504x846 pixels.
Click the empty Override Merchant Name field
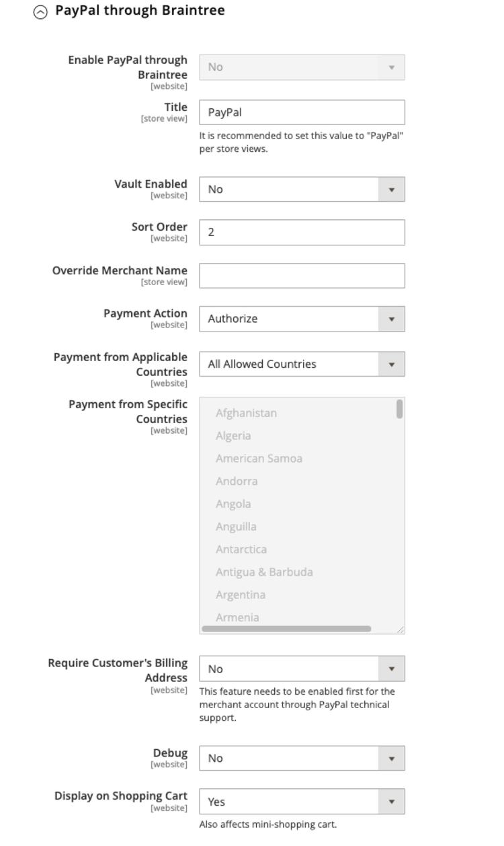(302, 275)
